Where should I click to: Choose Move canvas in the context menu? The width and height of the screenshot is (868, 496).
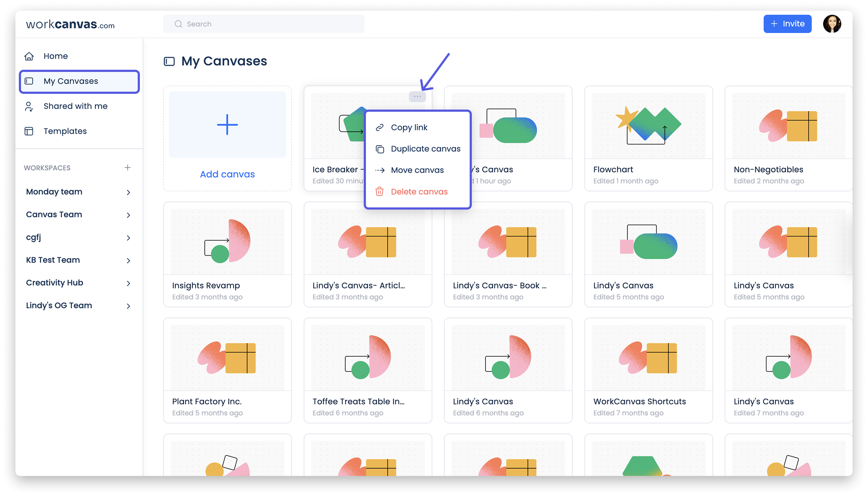click(417, 170)
